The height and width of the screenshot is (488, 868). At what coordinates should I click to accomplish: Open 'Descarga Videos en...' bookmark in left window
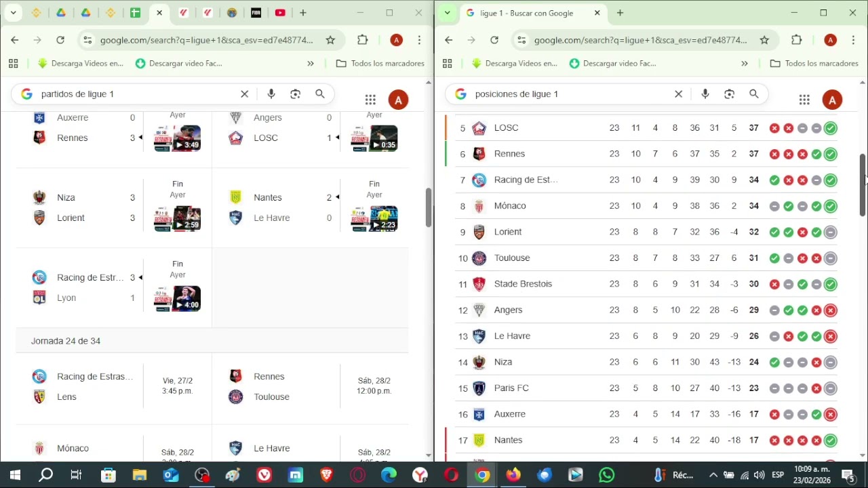(81, 64)
